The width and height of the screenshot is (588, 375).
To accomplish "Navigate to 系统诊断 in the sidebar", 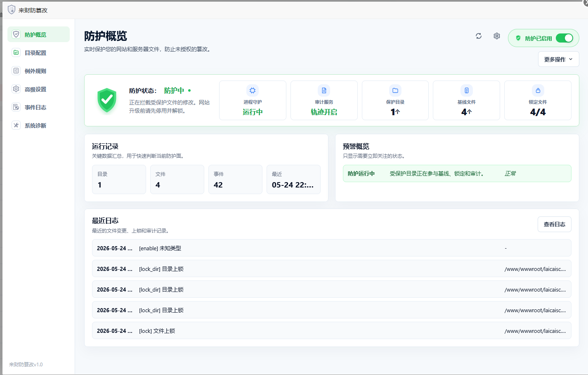I will [39, 125].
